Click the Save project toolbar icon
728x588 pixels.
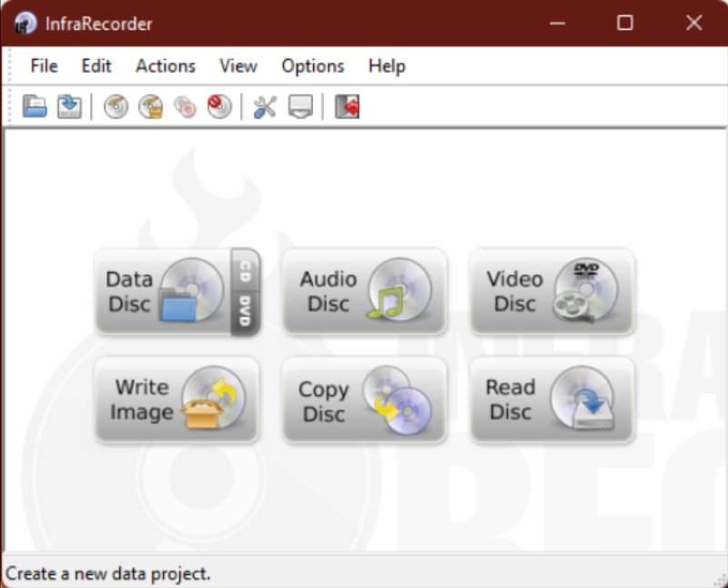click(69, 106)
